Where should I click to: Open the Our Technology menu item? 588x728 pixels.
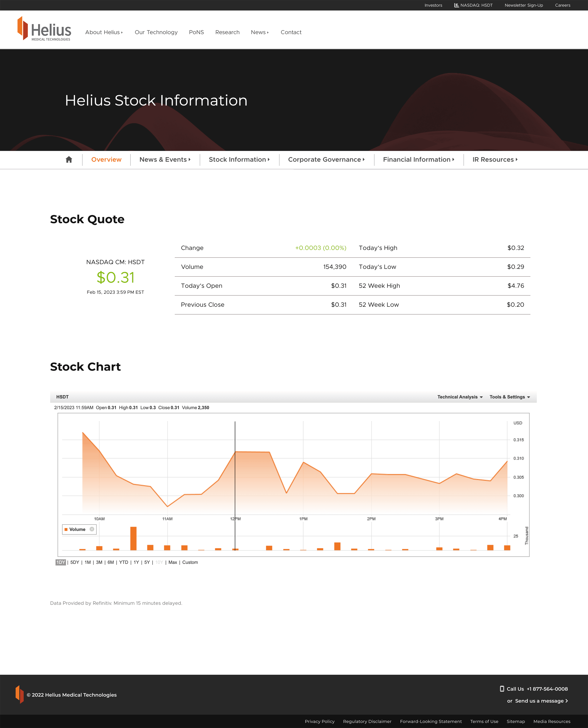point(156,32)
